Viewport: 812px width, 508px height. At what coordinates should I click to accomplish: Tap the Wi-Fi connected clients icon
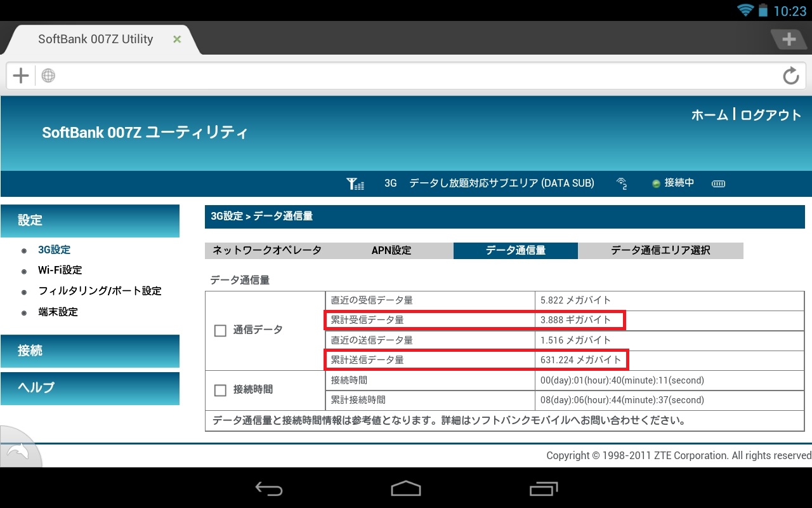(x=622, y=184)
